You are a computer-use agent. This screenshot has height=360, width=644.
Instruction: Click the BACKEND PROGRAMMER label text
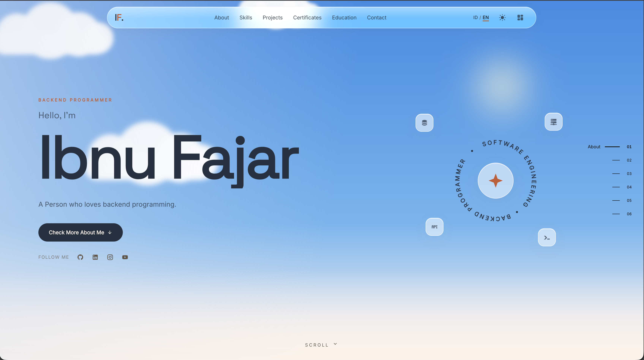point(75,100)
